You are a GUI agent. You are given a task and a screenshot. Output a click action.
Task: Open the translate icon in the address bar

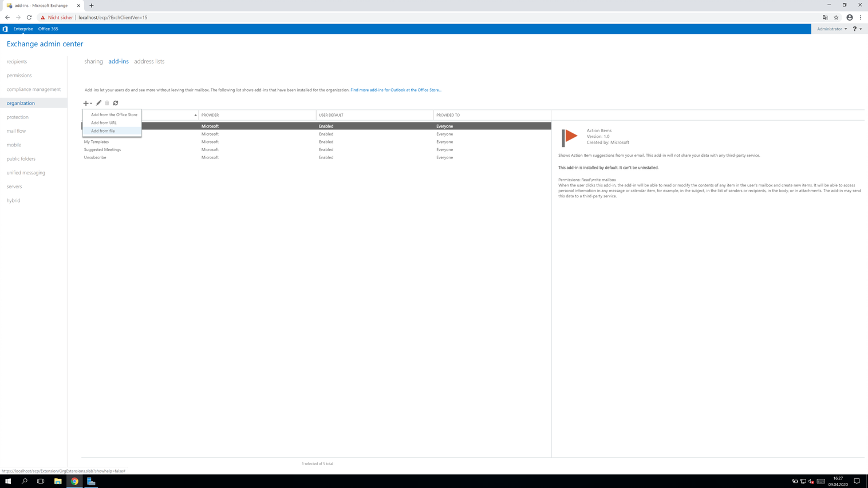(825, 17)
